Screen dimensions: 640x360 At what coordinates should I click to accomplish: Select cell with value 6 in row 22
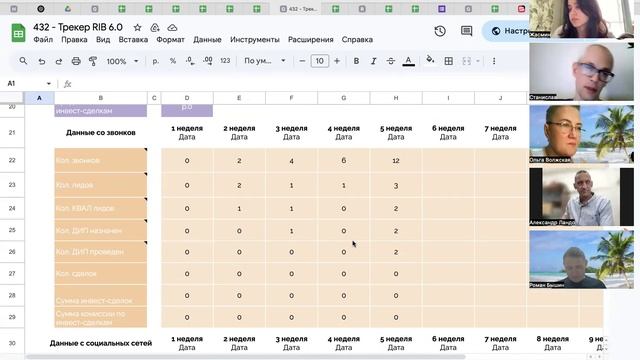tap(343, 160)
